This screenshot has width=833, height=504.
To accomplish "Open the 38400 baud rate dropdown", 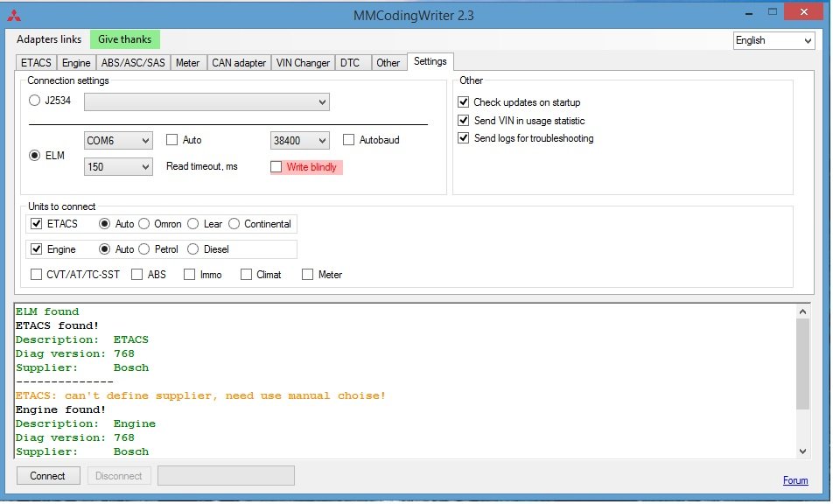I will coord(299,141).
